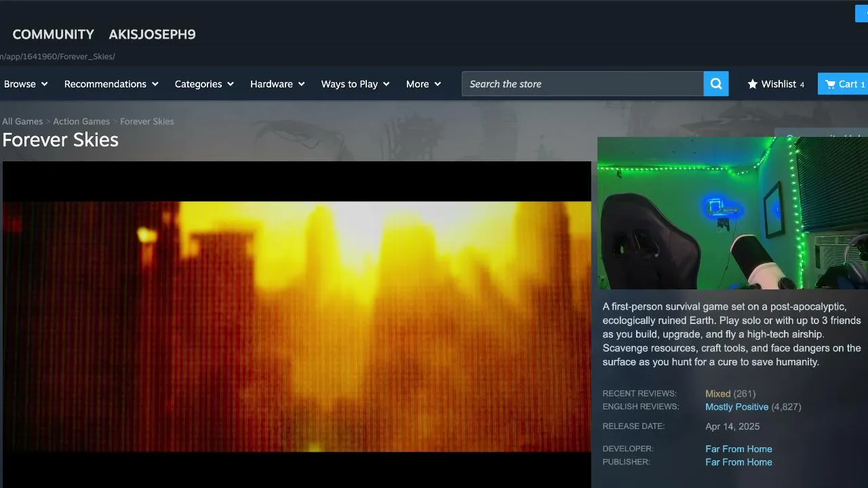Open the Mixed recent reviews link
This screenshot has width=868, height=488.
[x=718, y=394]
